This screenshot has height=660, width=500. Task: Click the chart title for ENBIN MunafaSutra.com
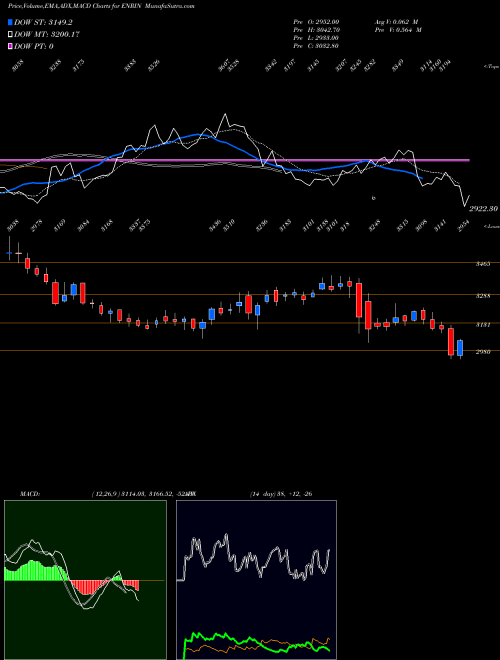(x=101, y=6)
